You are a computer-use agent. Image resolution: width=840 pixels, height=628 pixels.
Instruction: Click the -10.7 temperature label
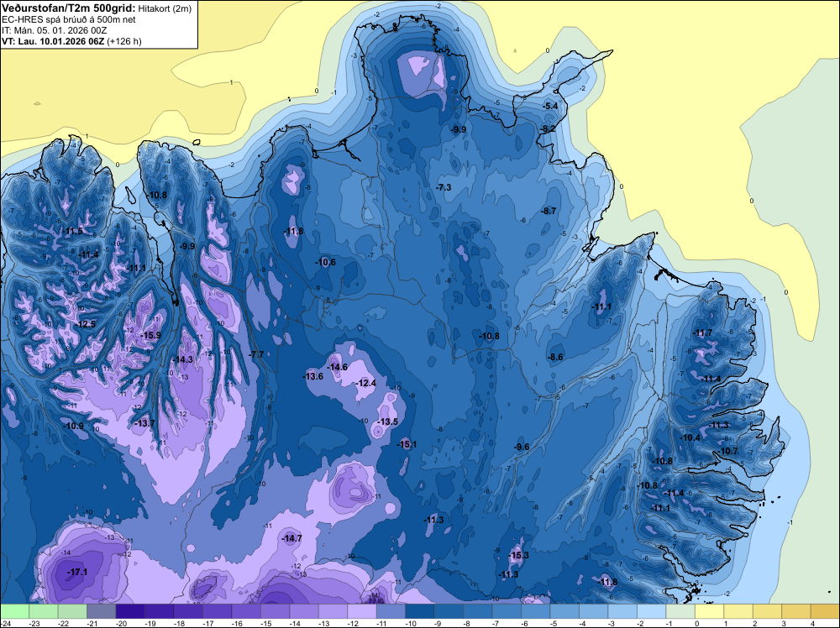pyautogui.click(x=728, y=451)
